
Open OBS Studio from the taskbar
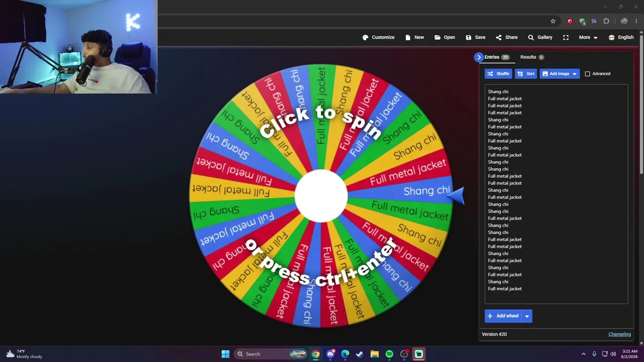click(x=404, y=354)
